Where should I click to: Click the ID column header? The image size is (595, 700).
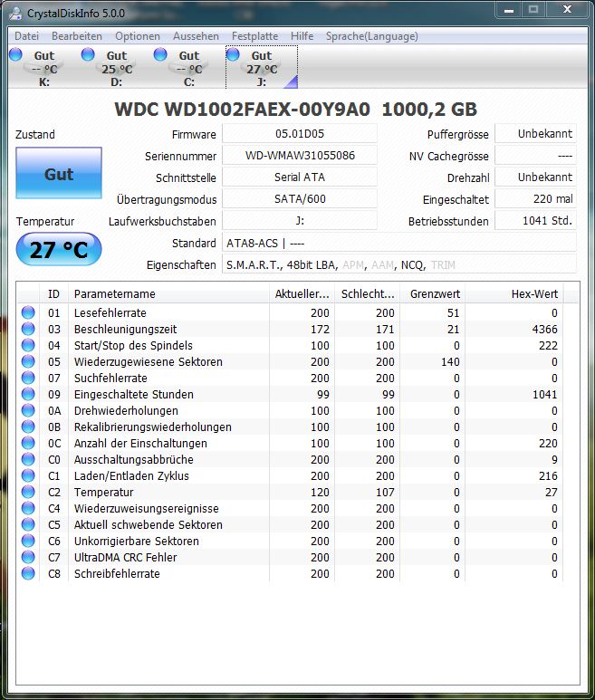[53, 293]
